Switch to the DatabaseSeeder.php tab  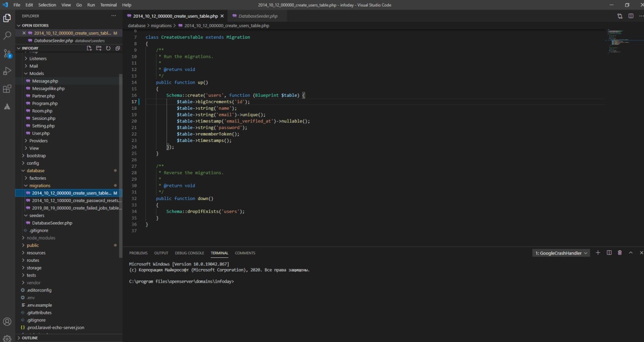pyautogui.click(x=258, y=16)
